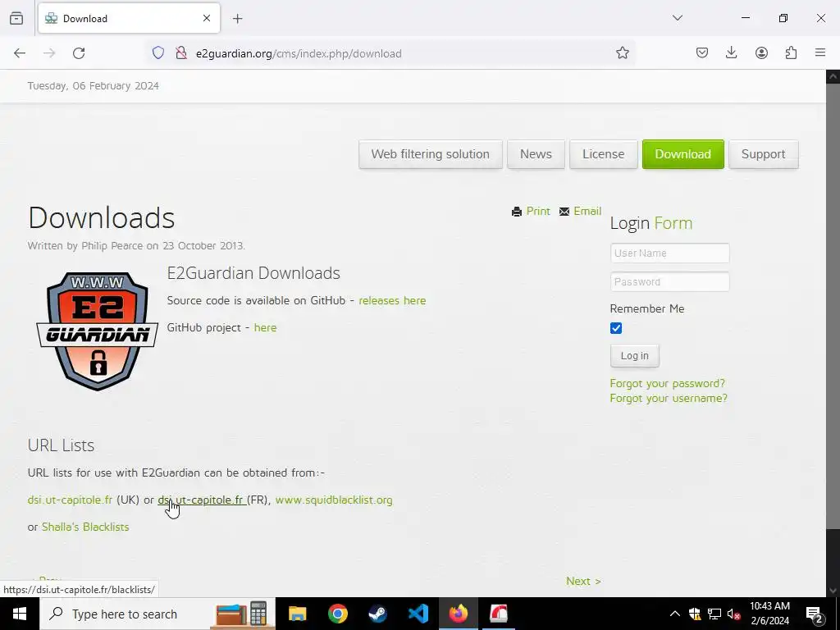The height and width of the screenshot is (630, 840).
Task: Open dsi.ut-capitole.fr (FR) link
Action: [x=202, y=500]
